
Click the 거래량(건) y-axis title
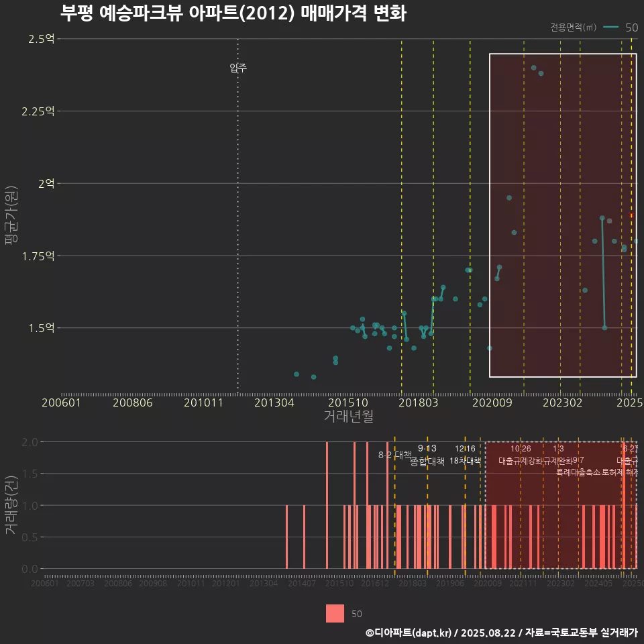click(x=11, y=504)
